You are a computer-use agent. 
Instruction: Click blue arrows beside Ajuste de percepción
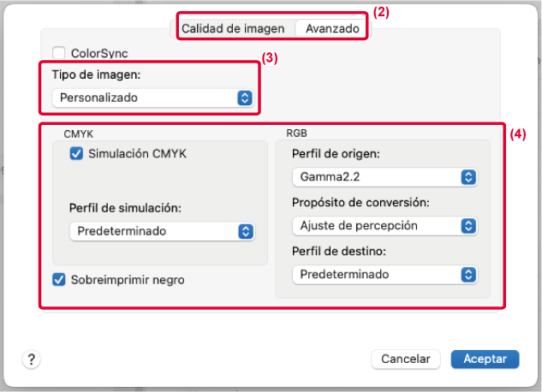click(x=468, y=226)
